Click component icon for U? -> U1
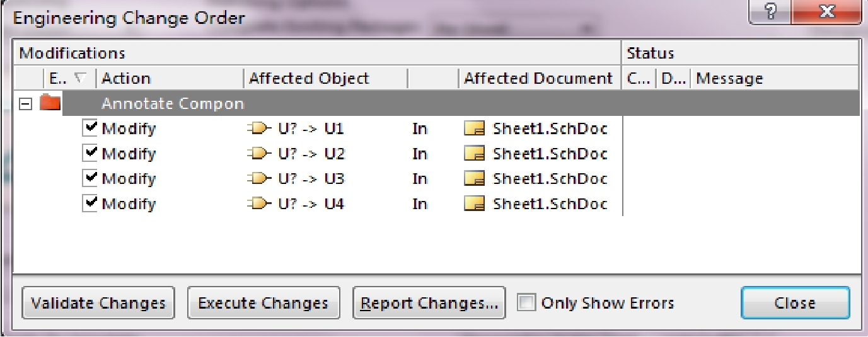 [x=259, y=129]
